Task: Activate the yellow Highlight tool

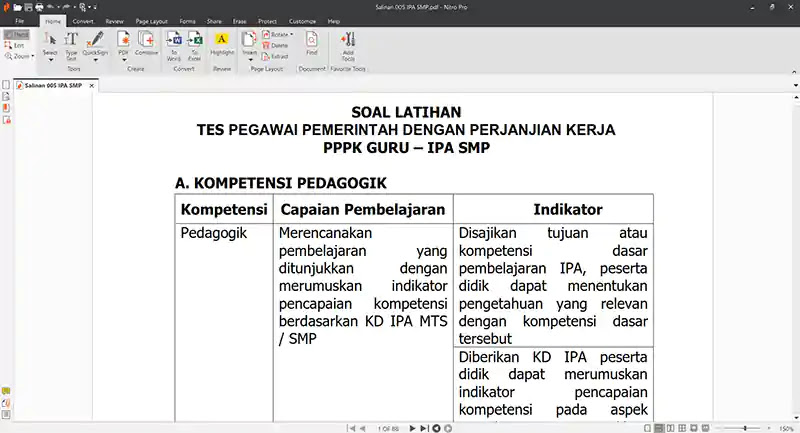Action: [222, 44]
